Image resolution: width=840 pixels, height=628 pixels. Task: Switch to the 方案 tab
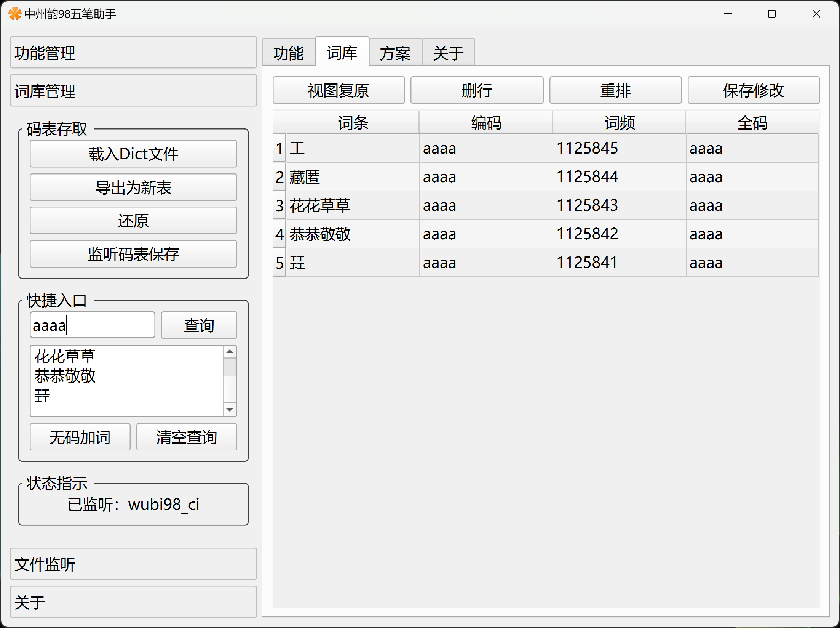pos(395,53)
